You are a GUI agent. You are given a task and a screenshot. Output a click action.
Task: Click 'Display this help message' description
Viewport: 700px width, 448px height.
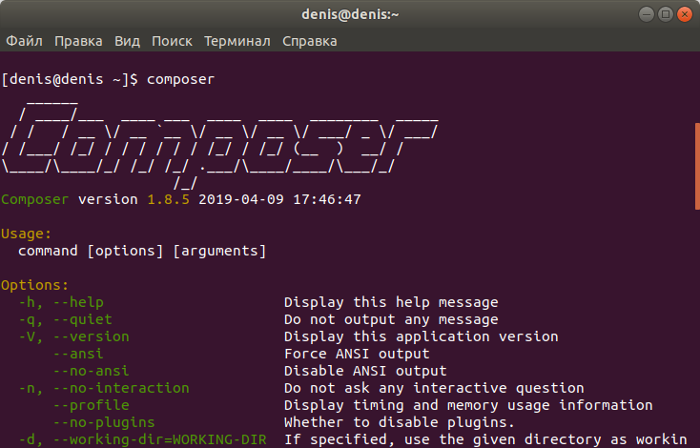[391, 303]
